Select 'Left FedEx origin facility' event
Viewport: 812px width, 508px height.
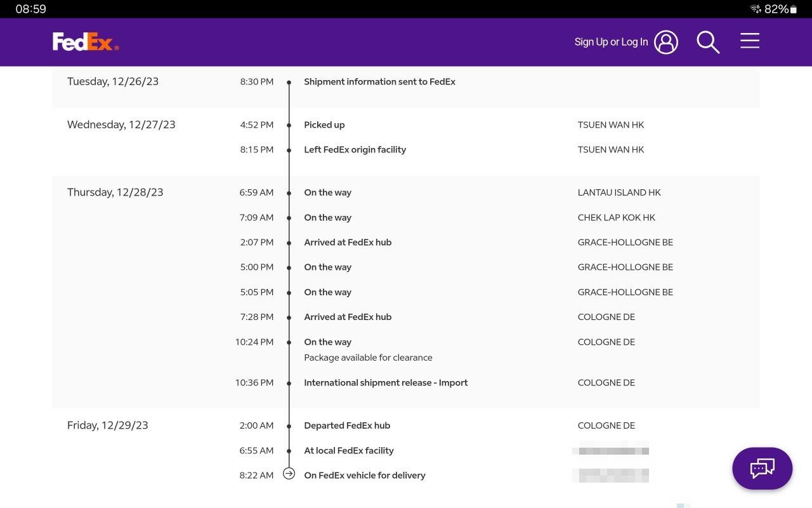(355, 150)
